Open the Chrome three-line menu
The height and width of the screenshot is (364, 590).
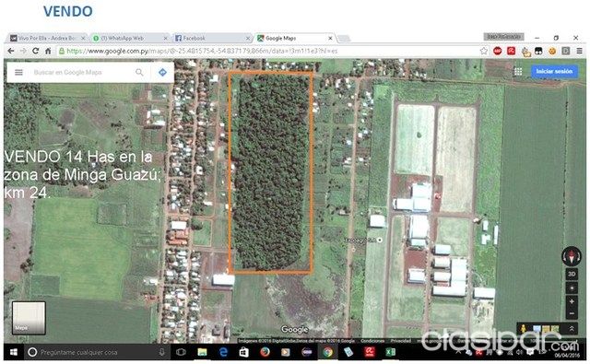[x=580, y=51]
